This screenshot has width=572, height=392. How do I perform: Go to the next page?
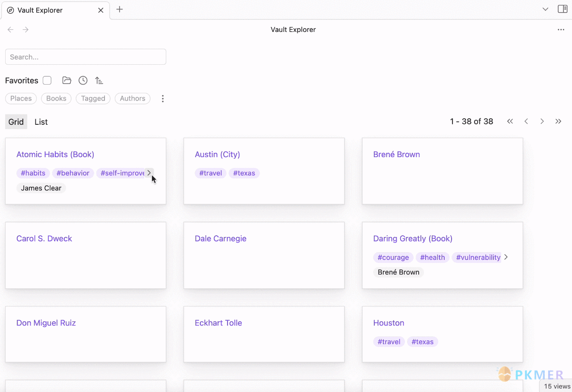542,121
